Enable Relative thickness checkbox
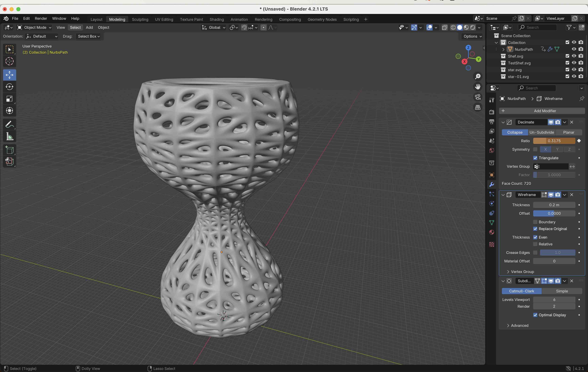588x372 pixels. 535,244
